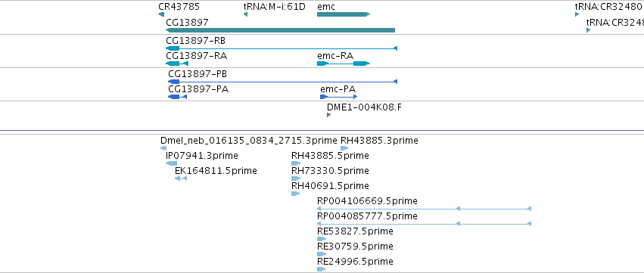
Task: Click the tRNA:CR32480 arrow glyph
Action: [x=577, y=14]
